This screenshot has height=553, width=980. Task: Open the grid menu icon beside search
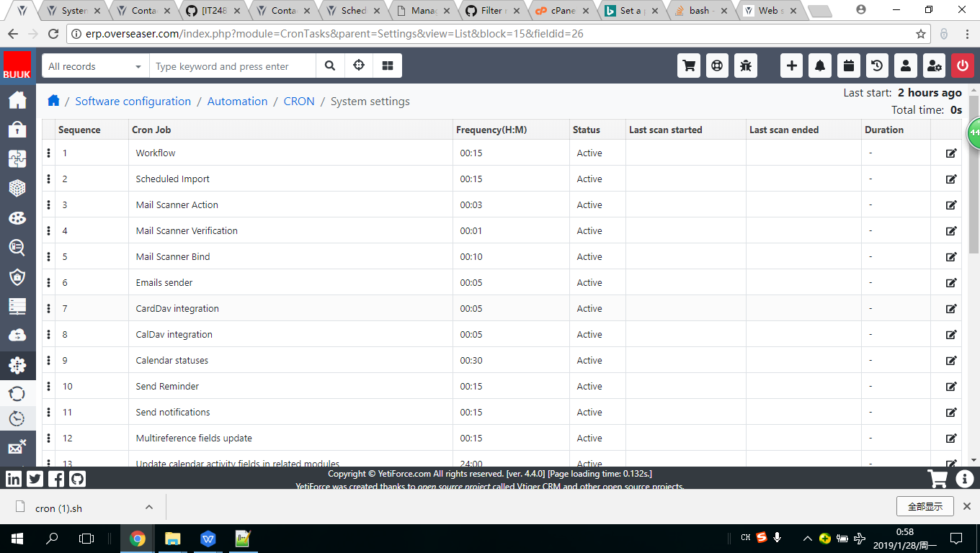(388, 66)
